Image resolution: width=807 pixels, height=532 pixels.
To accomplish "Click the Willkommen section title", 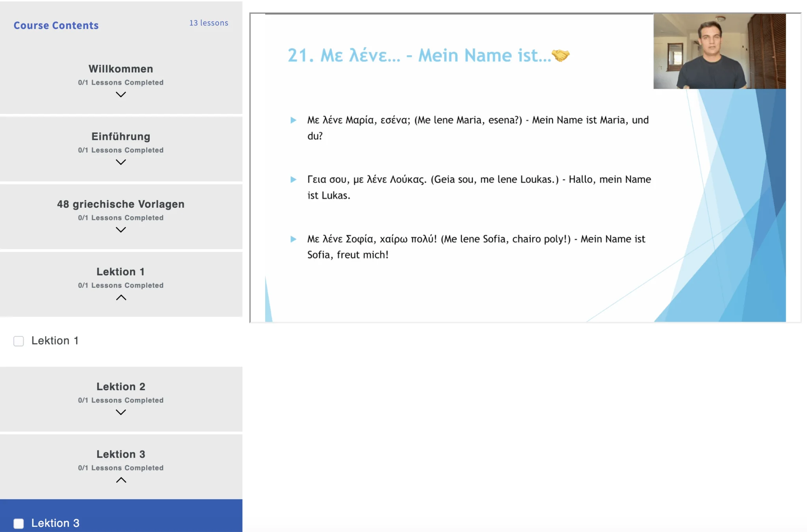I will tap(121, 69).
